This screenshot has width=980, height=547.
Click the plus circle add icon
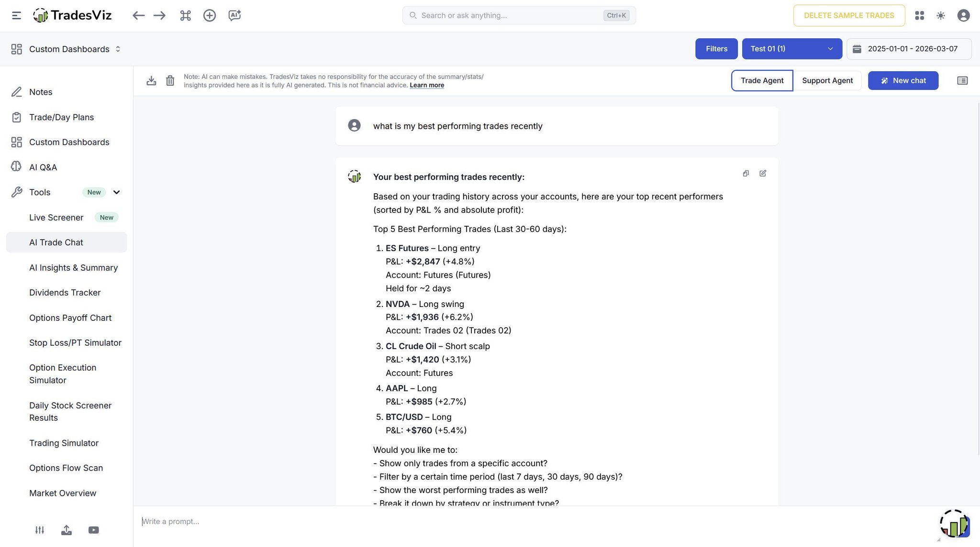[210, 15]
